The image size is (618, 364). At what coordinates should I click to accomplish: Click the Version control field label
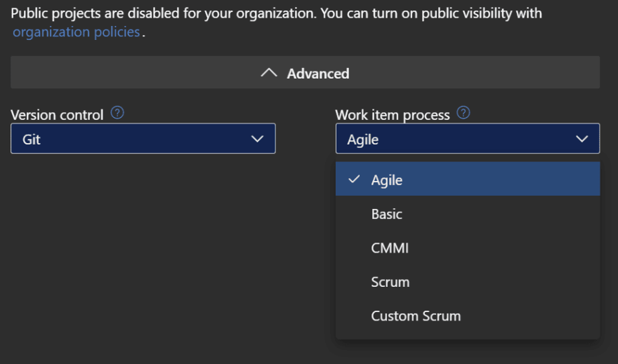(57, 115)
